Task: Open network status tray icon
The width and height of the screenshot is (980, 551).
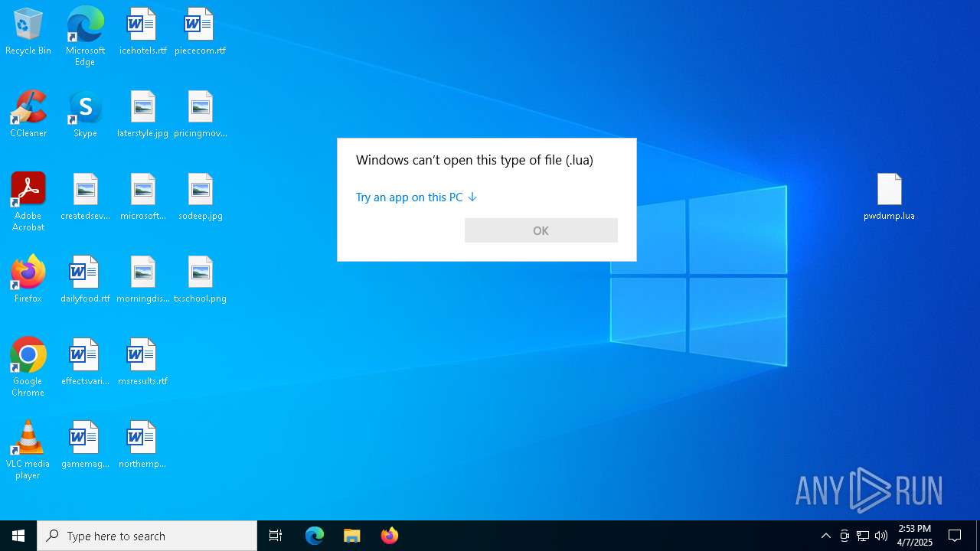Action: tap(863, 536)
